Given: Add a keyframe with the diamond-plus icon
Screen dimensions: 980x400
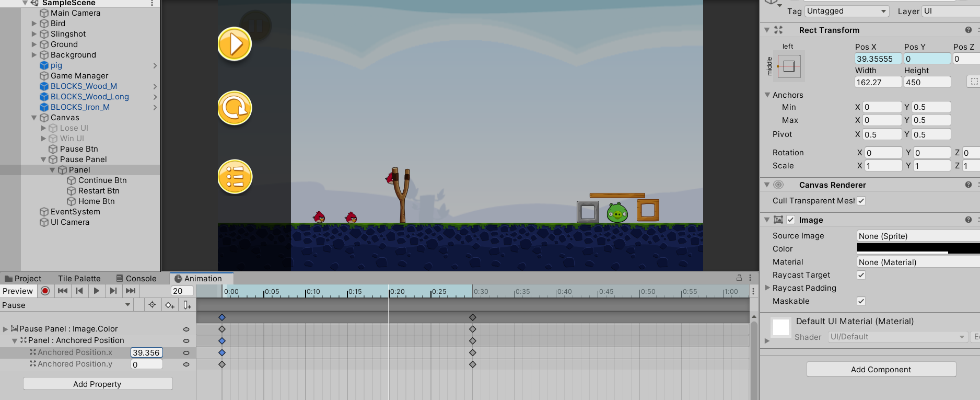Looking at the screenshot, I should tap(169, 305).
